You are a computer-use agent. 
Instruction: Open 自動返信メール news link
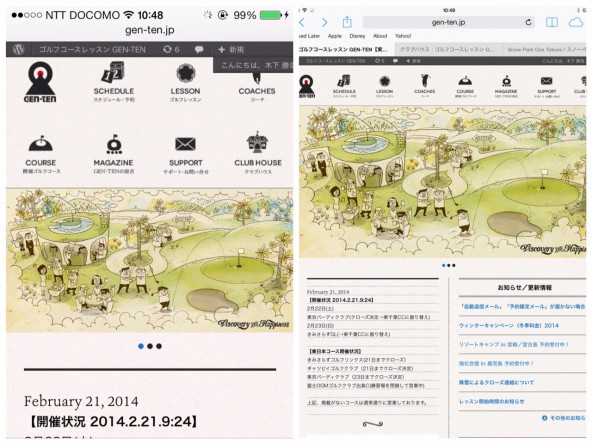(522, 307)
